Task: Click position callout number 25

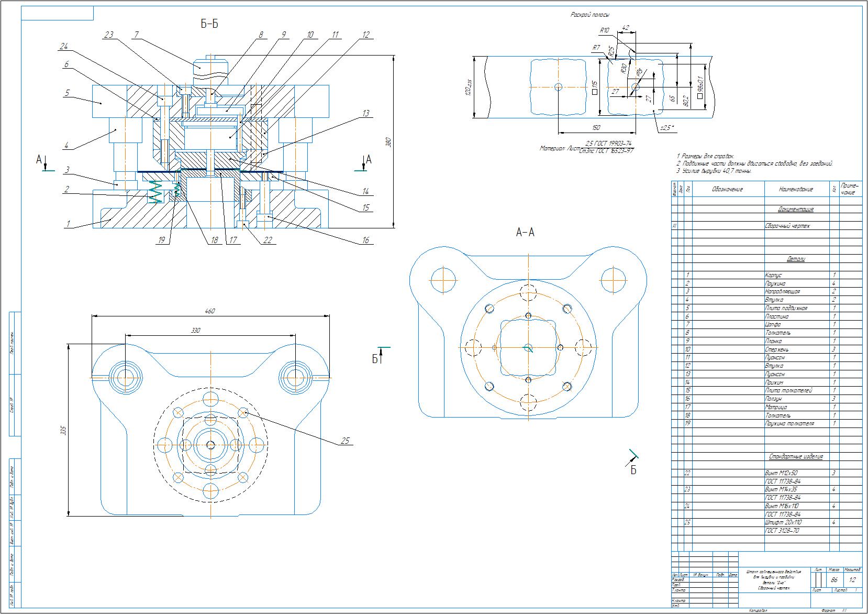Action: point(345,441)
